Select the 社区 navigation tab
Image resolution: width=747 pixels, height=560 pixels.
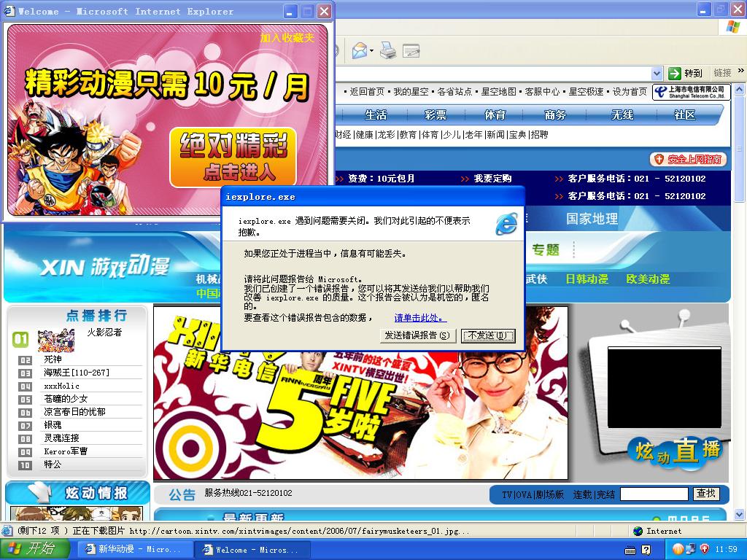click(684, 114)
